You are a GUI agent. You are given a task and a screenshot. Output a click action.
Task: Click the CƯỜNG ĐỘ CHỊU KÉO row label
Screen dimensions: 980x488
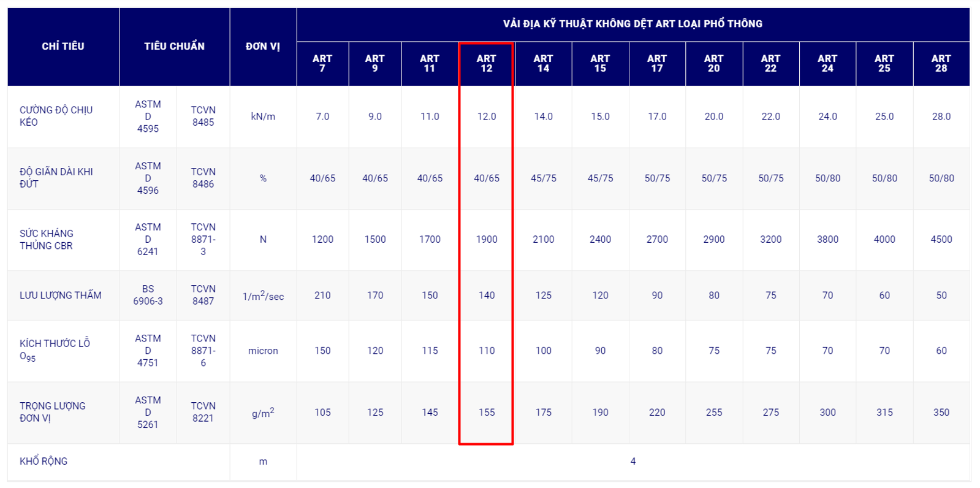click(x=56, y=116)
